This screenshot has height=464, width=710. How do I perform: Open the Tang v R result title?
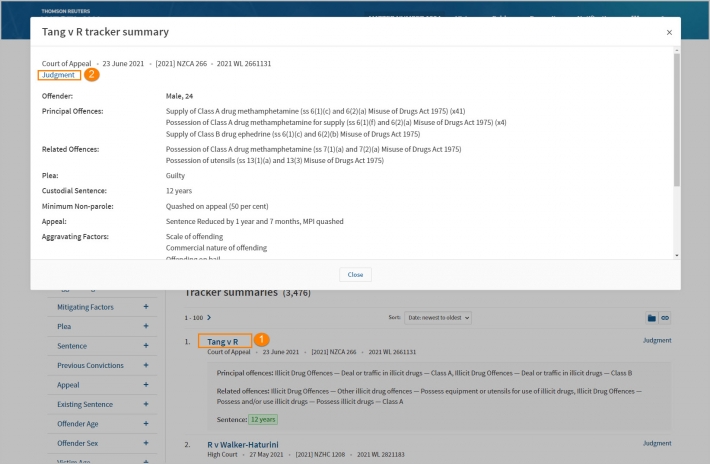[222, 342]
